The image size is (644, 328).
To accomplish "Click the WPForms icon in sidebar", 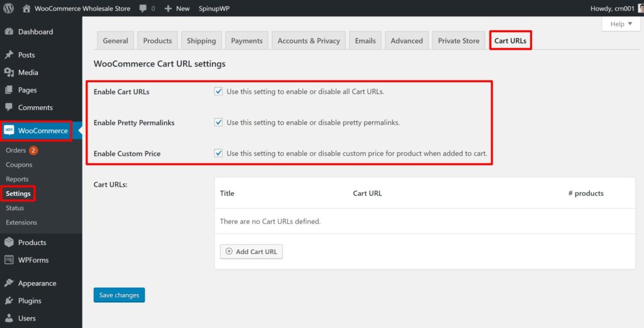I will (x=9, y=260).
